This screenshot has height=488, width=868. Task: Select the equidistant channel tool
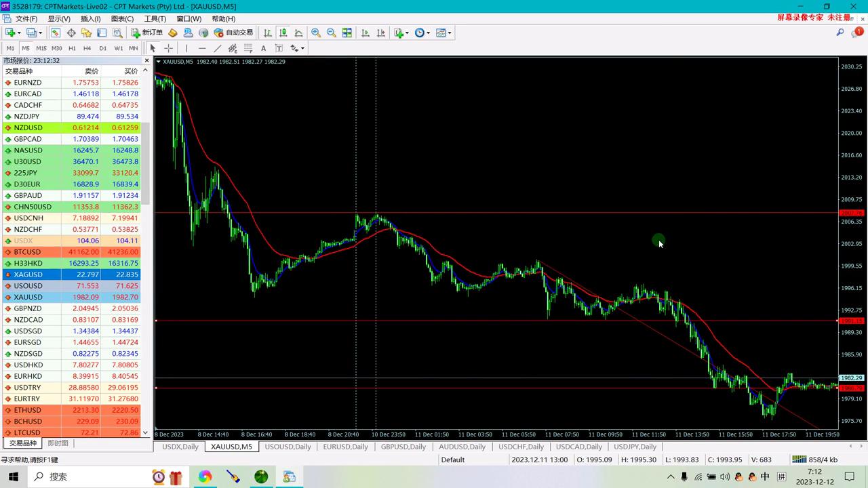233,48
